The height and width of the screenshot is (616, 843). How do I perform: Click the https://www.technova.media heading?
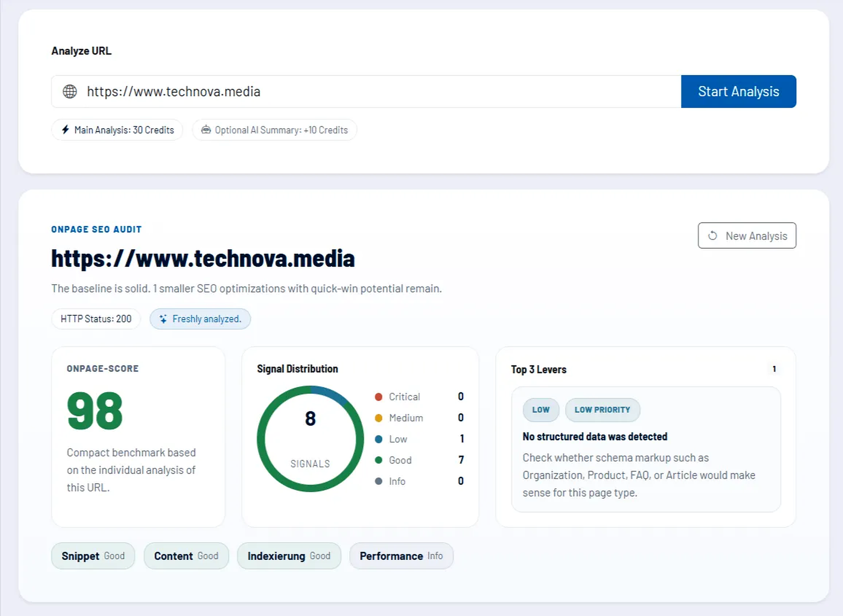tap(203, 258)
